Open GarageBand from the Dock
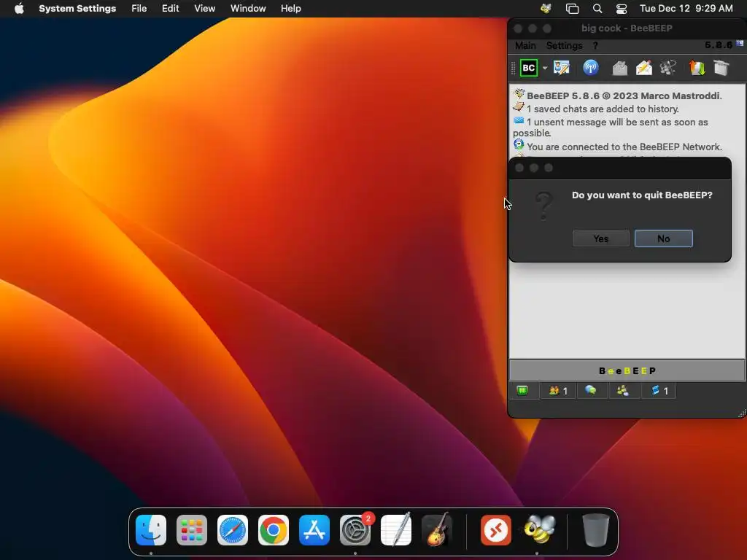The height and width of the screenshot is (560, 747). [x=437, y=529]
